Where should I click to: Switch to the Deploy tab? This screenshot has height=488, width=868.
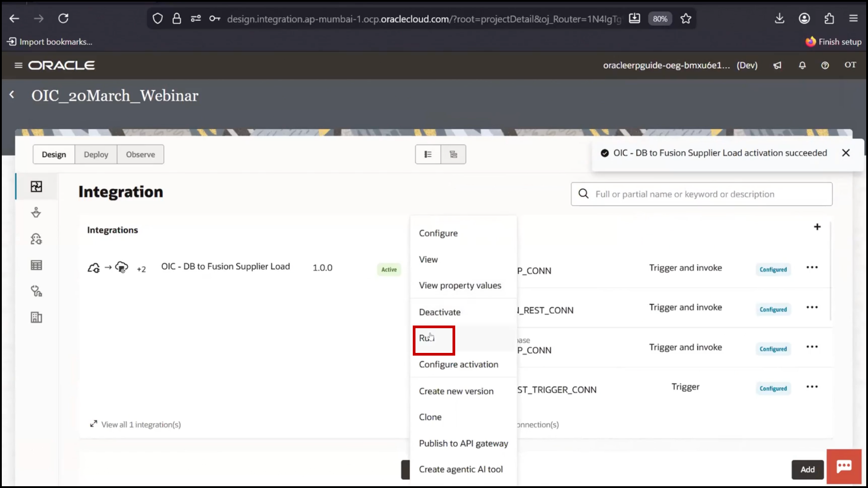(x=96, y=155)
